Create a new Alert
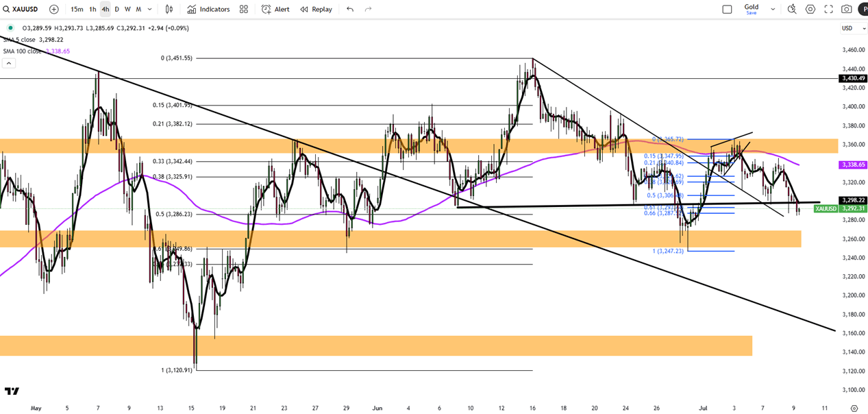This screenshot has width=868, height=414. (x=275, y=9)
